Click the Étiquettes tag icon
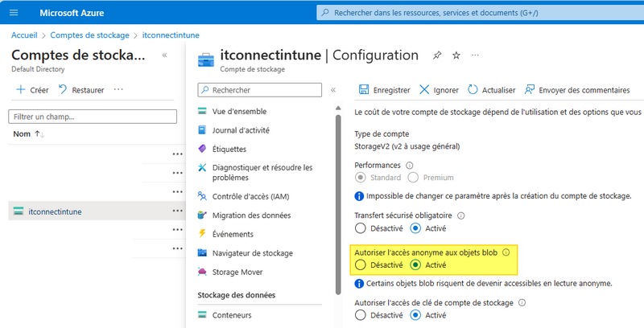 pos(202,149)
